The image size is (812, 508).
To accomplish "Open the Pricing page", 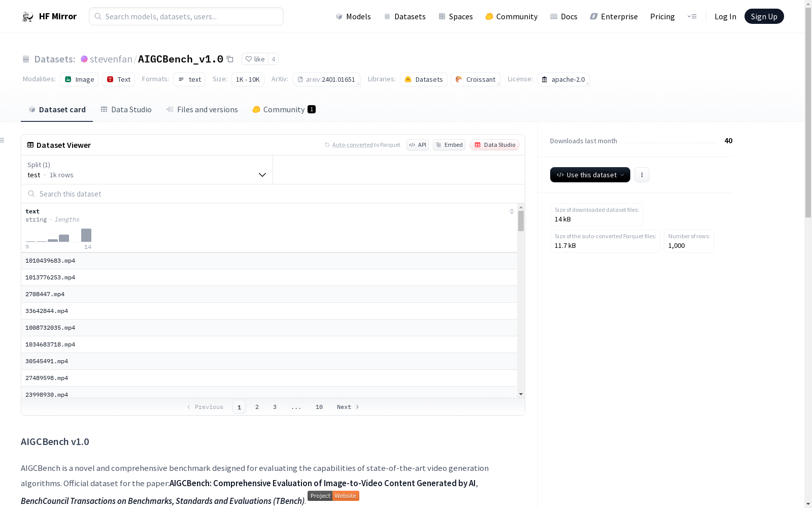I will point(662,16).
